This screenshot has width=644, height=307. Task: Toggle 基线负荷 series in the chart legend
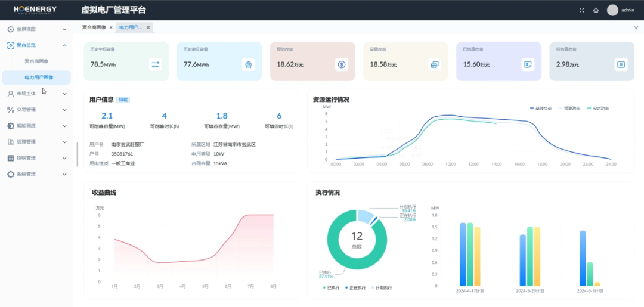(541, 108)
